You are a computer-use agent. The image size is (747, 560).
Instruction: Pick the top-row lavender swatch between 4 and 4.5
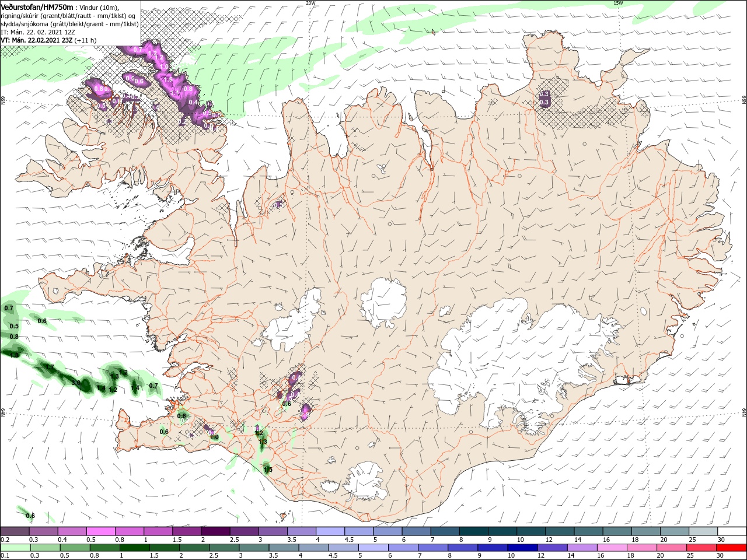pos(330,531)
